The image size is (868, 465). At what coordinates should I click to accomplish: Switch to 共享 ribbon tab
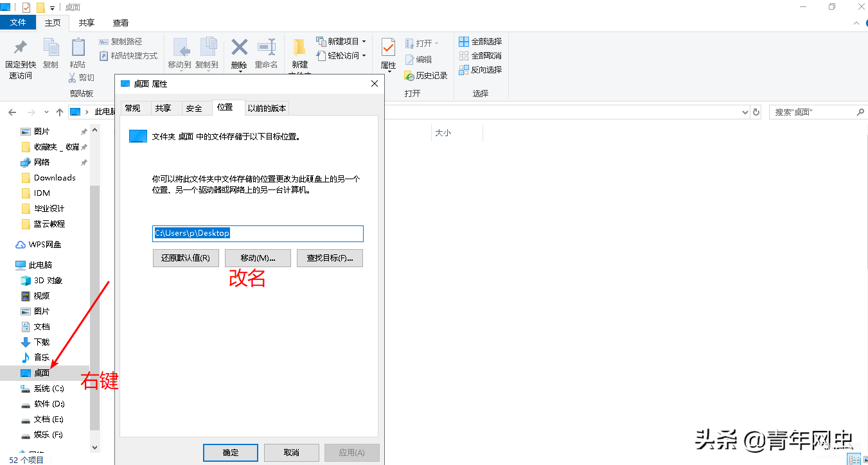(87, 22)
